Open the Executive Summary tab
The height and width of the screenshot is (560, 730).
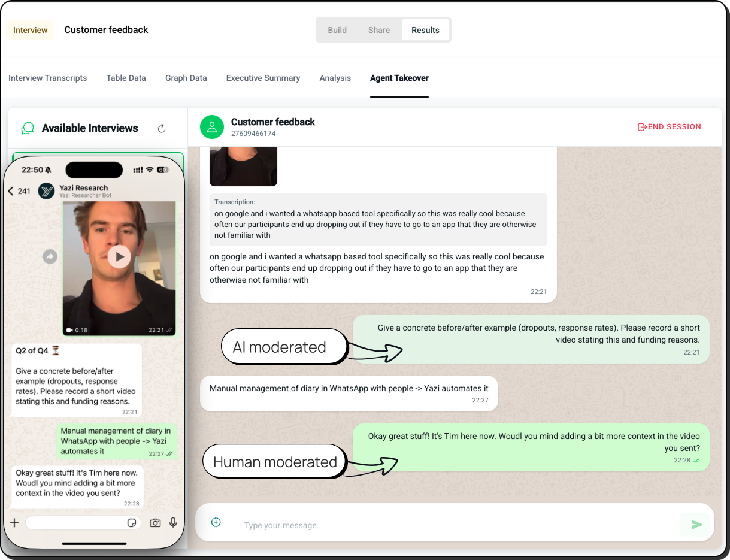263,78
